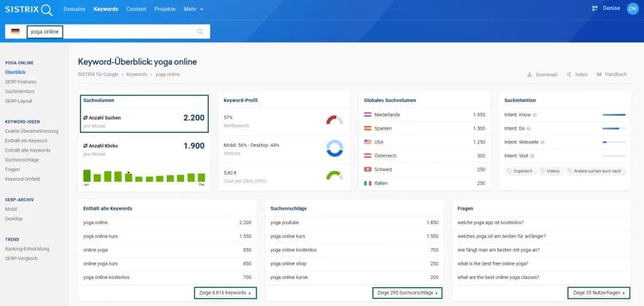Click the apps grid icon beside Denise

pyautogui.click(x=594, y=8)
